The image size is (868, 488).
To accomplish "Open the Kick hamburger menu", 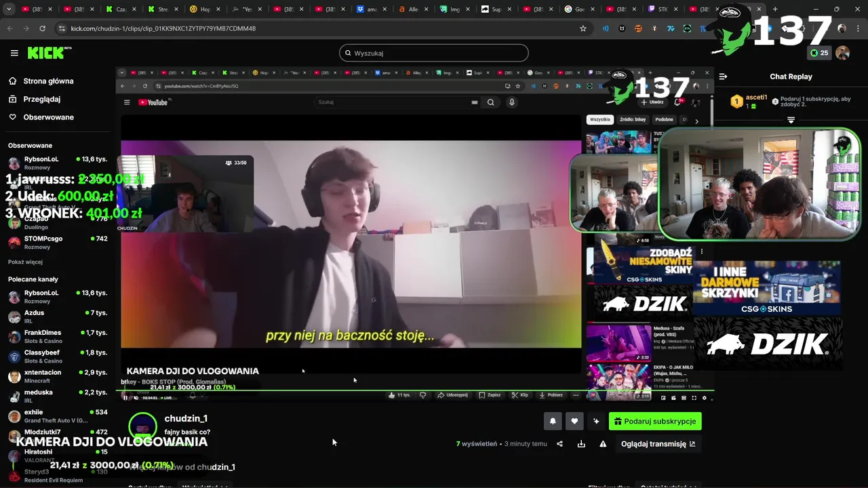I will click(14, 53).
